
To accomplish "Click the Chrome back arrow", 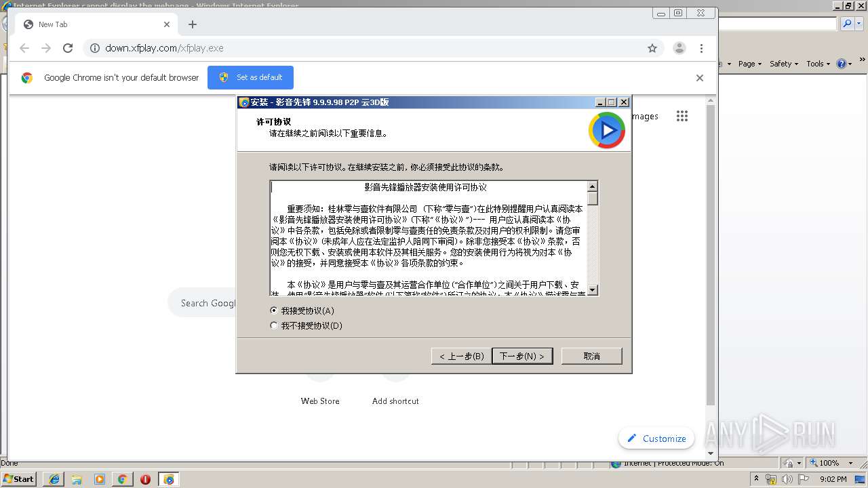I will pos(24,48).
